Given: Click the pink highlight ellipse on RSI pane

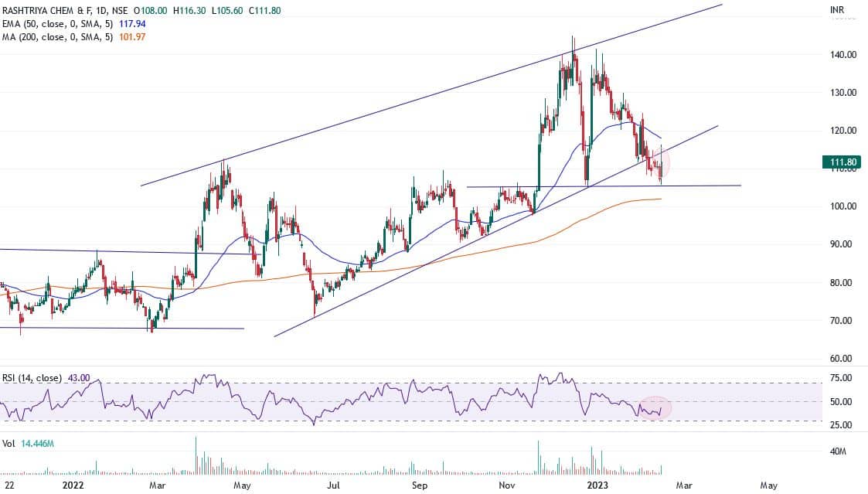Looking at the screenshot, I should coord(654,407).
